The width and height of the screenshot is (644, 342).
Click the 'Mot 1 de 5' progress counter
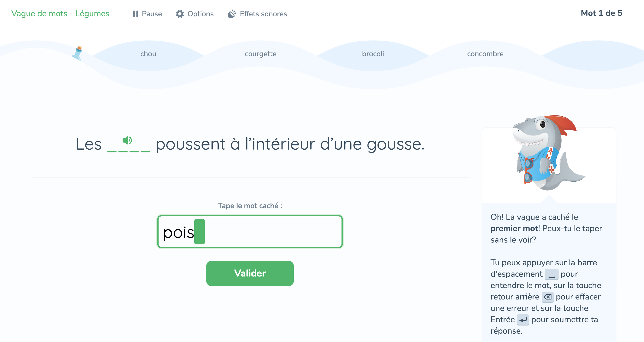point(601,13)
